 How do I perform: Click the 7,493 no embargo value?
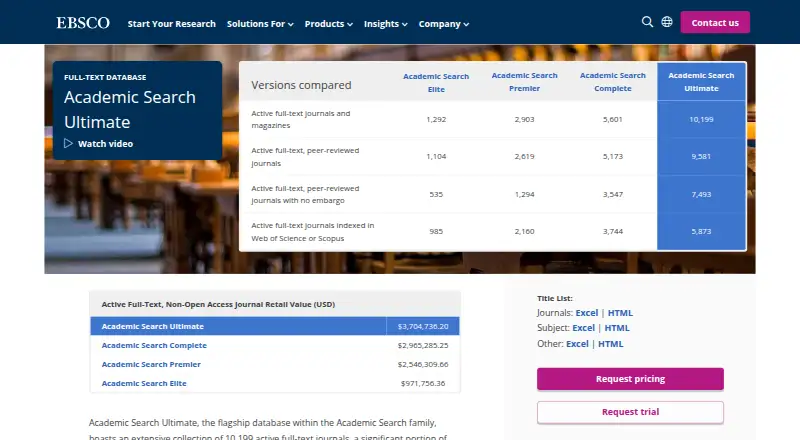701,194
